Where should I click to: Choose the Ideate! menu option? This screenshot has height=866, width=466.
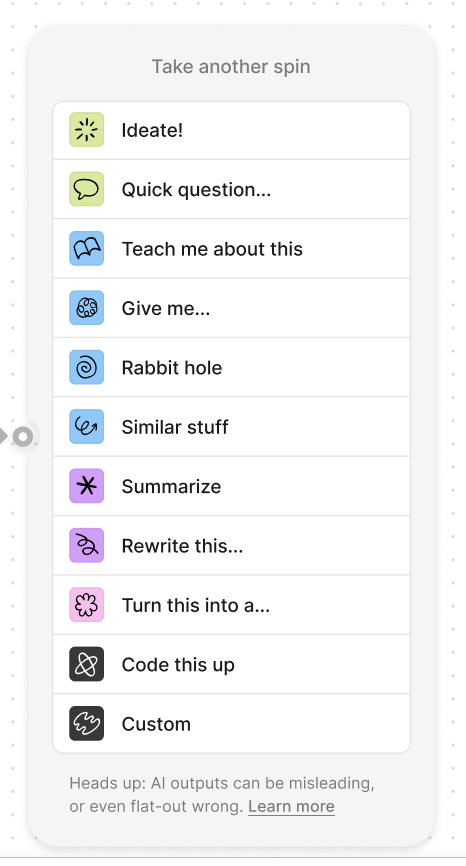click(231, 130)
